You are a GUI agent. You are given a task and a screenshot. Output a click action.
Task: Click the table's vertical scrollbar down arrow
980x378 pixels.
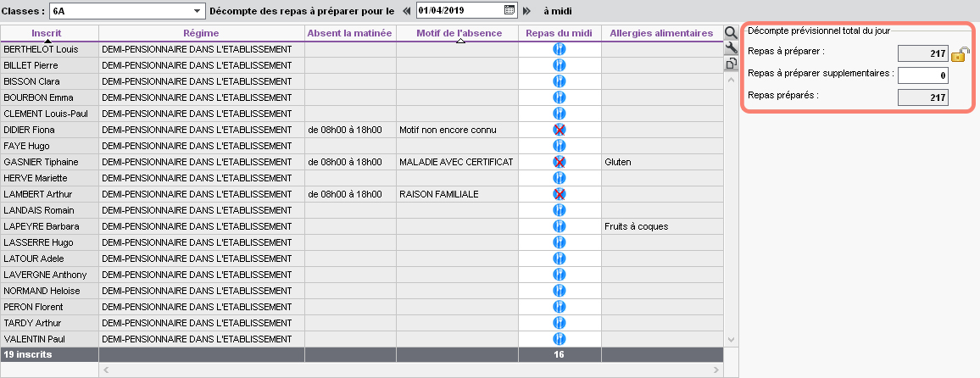point(730,339)
